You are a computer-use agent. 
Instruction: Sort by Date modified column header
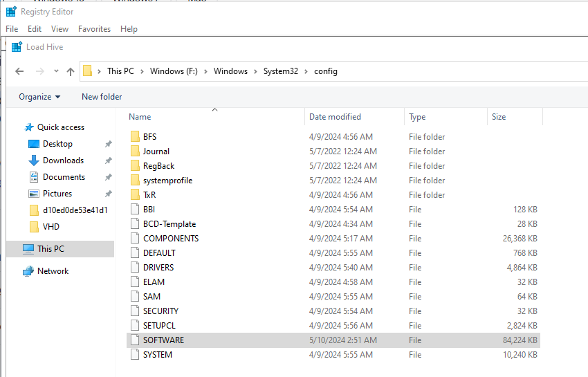click(x=335, y=117)
